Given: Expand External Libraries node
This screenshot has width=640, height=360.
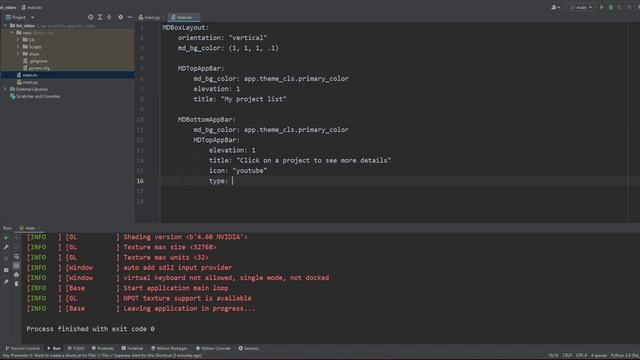Looking at the screenshot, I should 6,89.
